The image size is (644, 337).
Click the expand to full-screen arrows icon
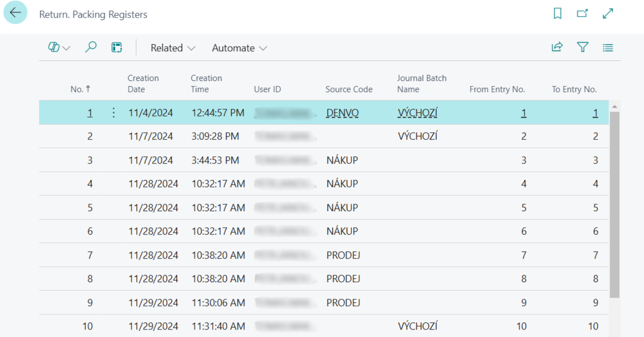pos(608,14)
